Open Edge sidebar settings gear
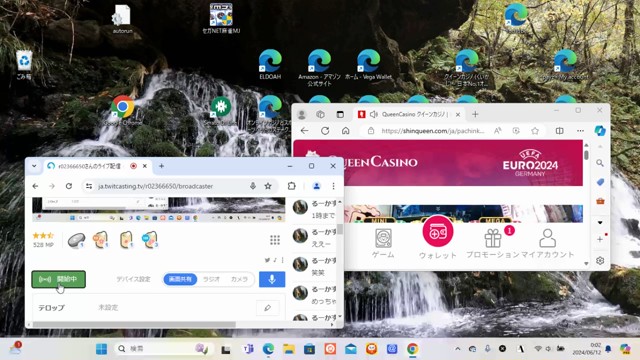Image resolution: width=640 pixels, height=360 pixels. coord(600,260)
